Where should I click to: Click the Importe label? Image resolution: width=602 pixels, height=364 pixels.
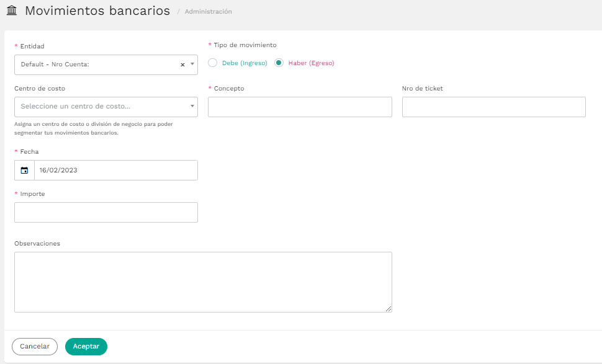[x=33, y=193]
